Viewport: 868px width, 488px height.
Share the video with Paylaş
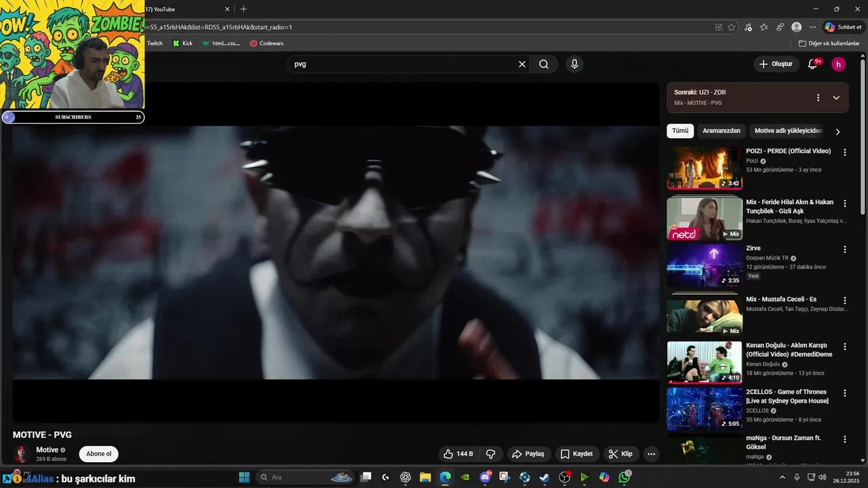(528, 454)
